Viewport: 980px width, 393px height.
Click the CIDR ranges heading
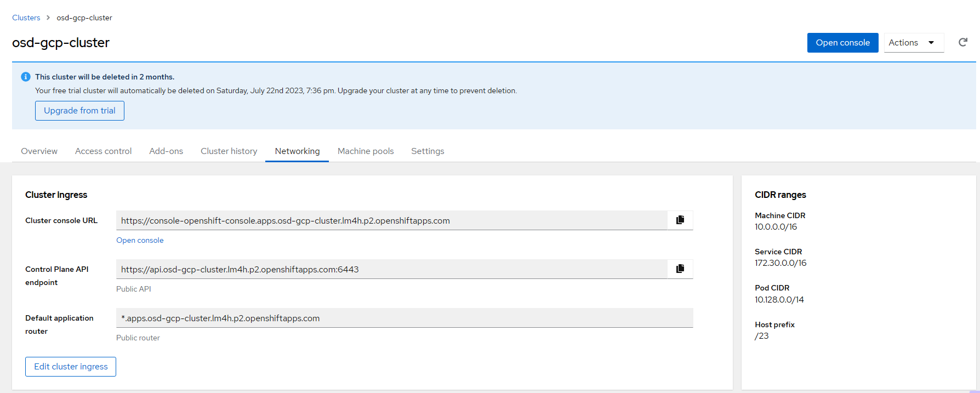coord(780,195)
